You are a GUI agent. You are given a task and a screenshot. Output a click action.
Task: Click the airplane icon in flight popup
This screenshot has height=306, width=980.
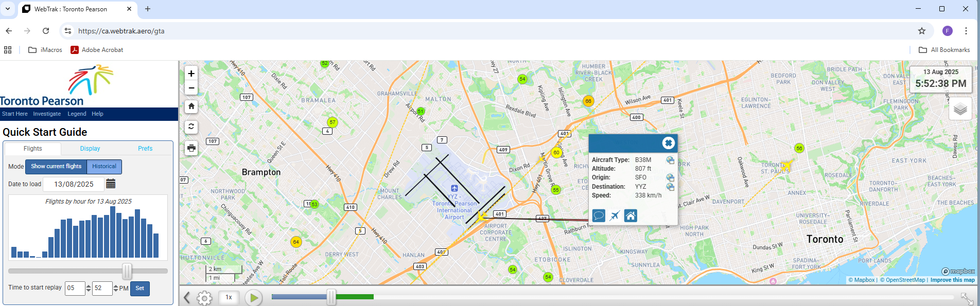[615, 215]
